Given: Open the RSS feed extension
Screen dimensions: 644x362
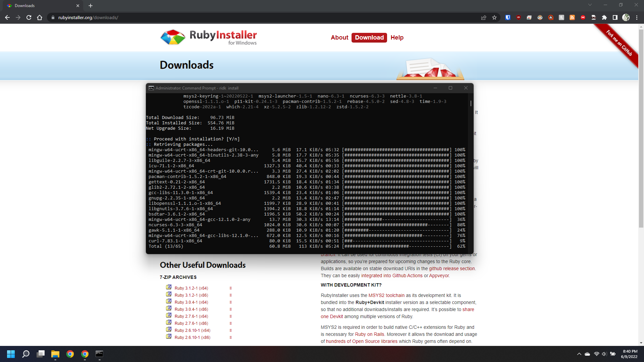Looking at the screenshot, I should [x=572, y=17].
